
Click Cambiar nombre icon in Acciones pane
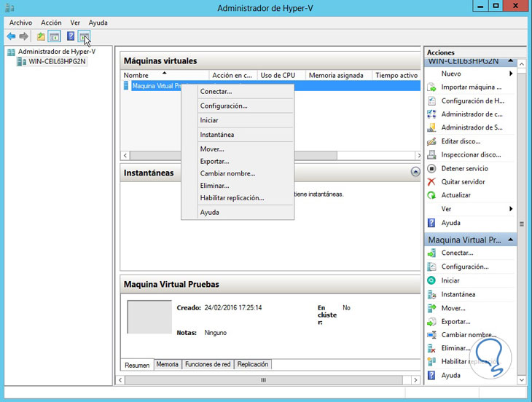(x=431, y=335)
